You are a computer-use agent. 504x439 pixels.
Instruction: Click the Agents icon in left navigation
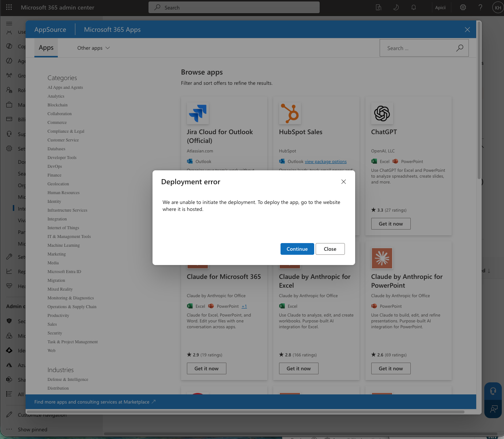tap(9, 61)
